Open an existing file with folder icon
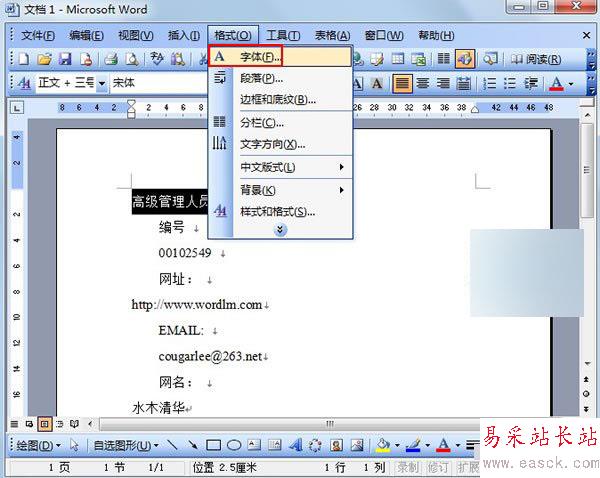This screenshot has width=600, height=478. pyautogui.click(x=45, y=59)
